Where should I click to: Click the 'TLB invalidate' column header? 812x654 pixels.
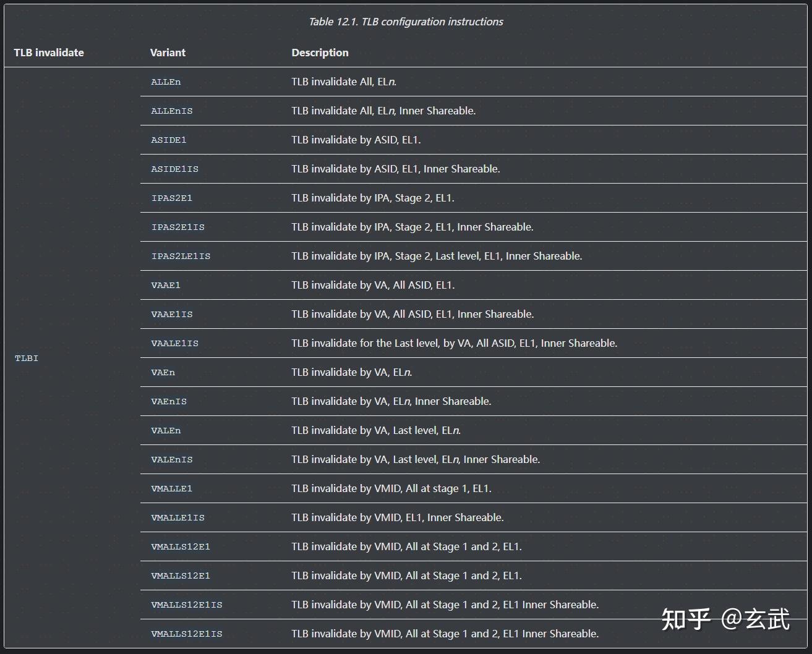point(49,53)
